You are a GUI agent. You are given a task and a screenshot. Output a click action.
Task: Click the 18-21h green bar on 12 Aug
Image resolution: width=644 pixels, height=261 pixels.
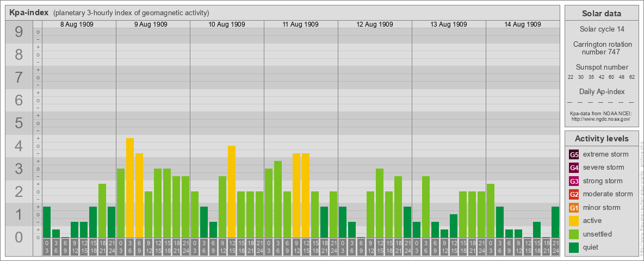[x=398, y=207]
